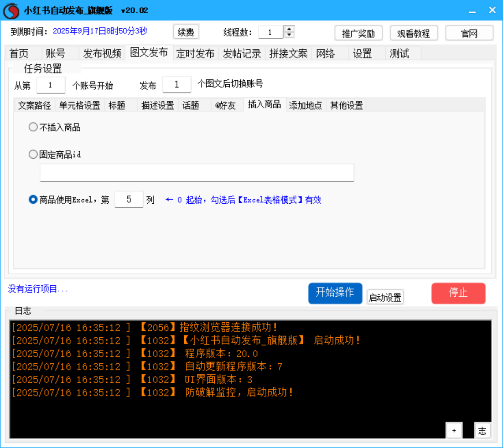Close the application window
The image size is (503, 448).
point(493,10)
